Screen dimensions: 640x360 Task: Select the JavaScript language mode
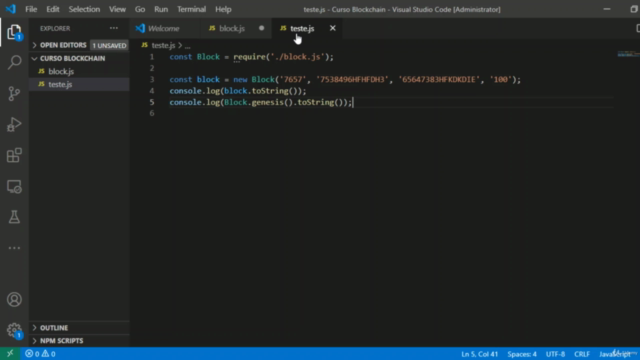pyautogui.click(x=614, y=354)
